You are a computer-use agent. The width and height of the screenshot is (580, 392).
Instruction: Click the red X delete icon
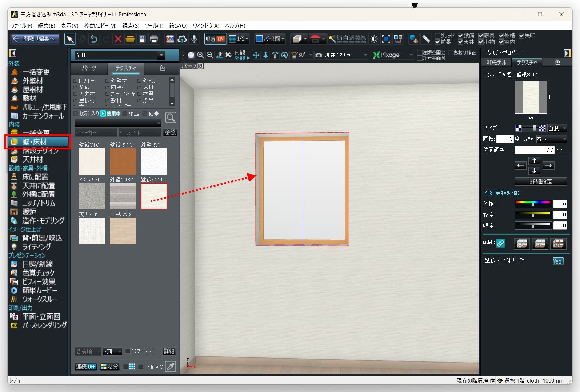point(118,39)
